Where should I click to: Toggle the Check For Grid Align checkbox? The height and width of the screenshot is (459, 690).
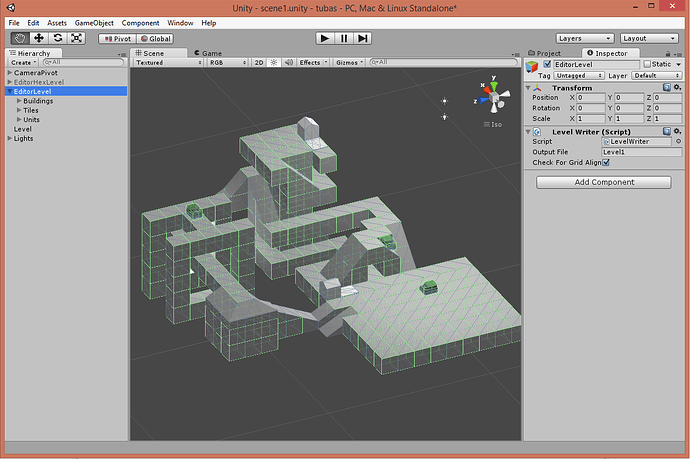pos(606,162)
